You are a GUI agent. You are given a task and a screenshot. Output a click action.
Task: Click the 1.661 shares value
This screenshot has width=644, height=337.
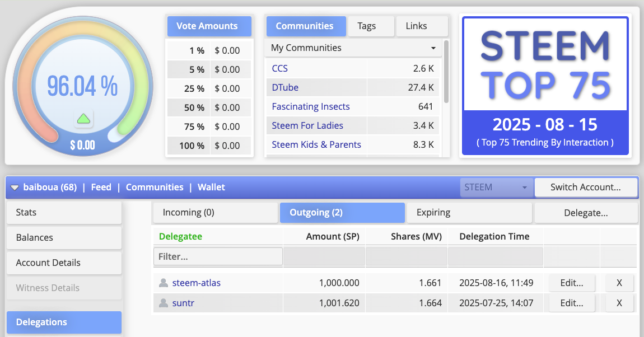(430, 283)
